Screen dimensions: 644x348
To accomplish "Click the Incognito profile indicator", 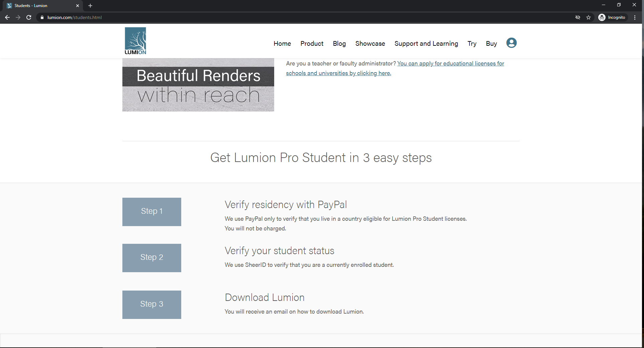I will click(612, 17).
